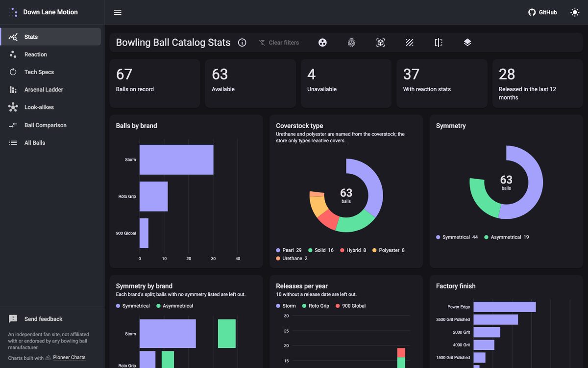Toggle Pearl in Coverstock legend

tap(289, 250)
